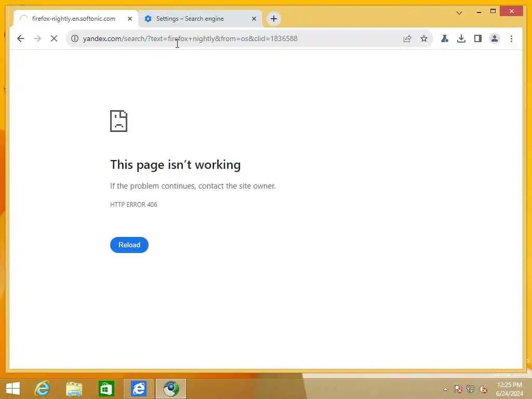Open the muted volume tray icon
This screenshot has height=399, width=532.
click(x=483, y=389)
